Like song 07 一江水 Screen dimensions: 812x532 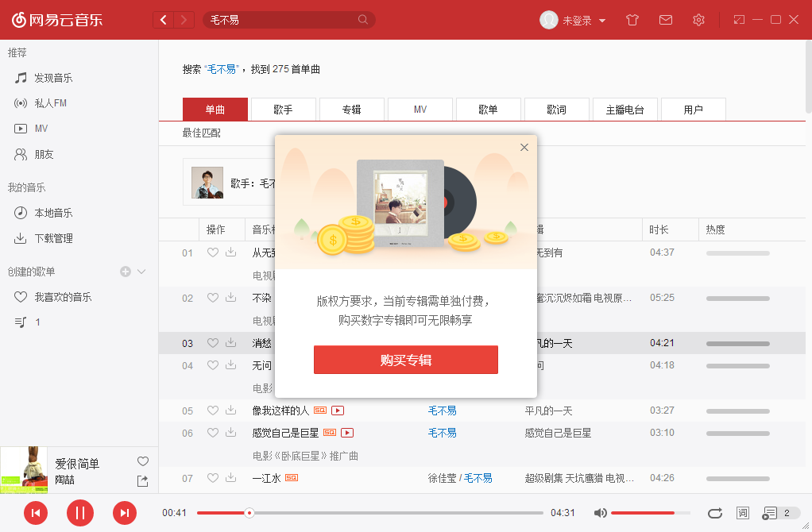[x=213, y=478]
